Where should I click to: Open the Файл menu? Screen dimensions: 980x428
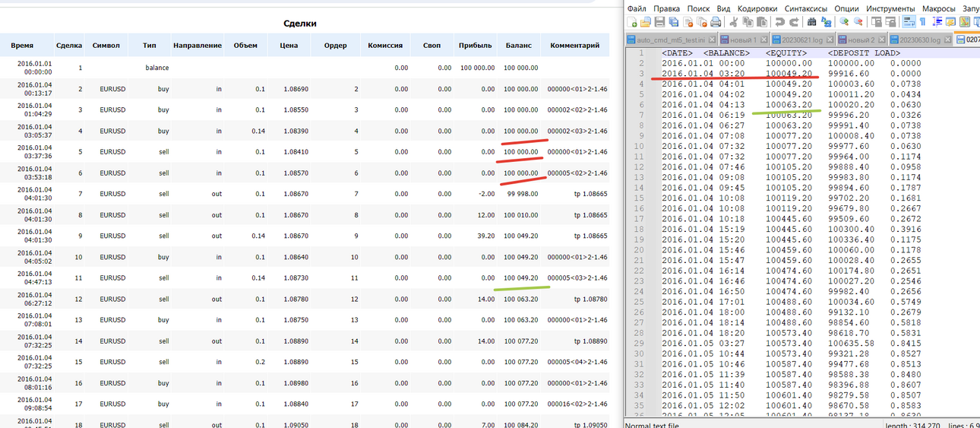(x=637, y=8)
